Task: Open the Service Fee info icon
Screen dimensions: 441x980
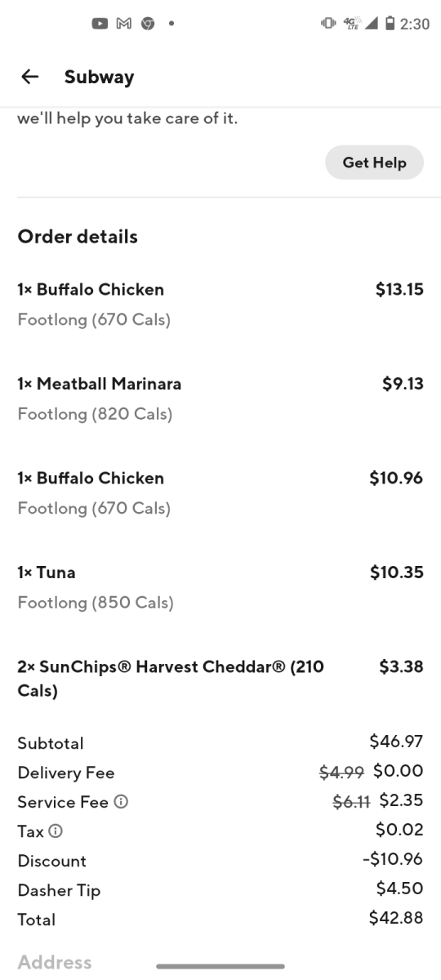Action: click(121, 803)
